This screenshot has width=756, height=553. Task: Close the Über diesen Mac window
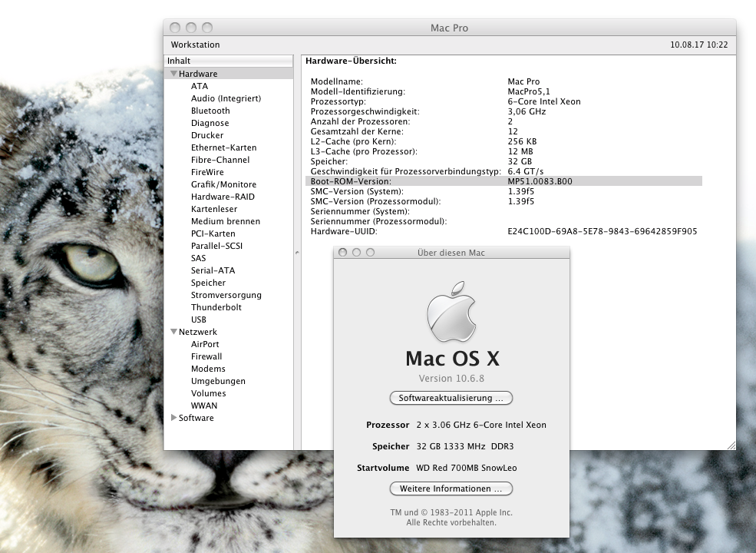pos(343,253)
